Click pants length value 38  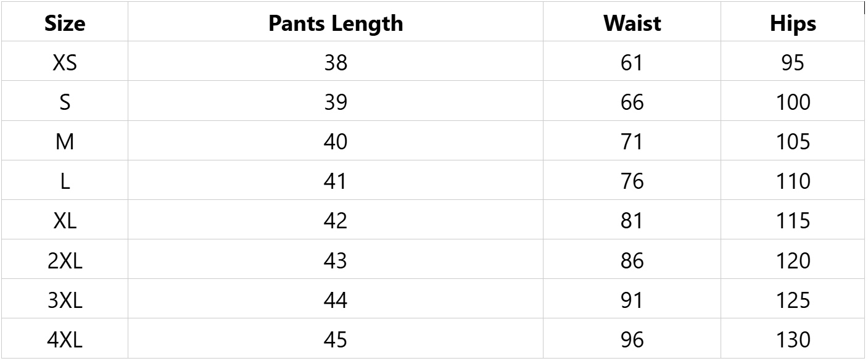point(336,62)
